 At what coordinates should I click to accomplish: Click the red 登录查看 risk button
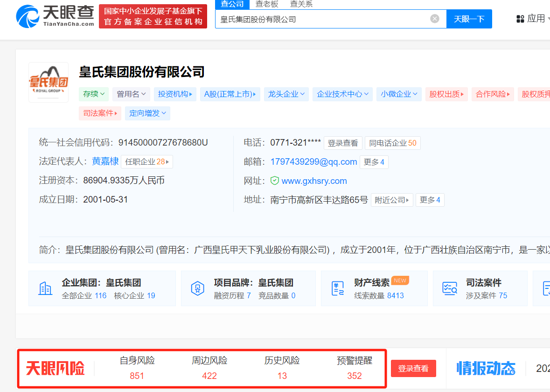click(413, 368)
